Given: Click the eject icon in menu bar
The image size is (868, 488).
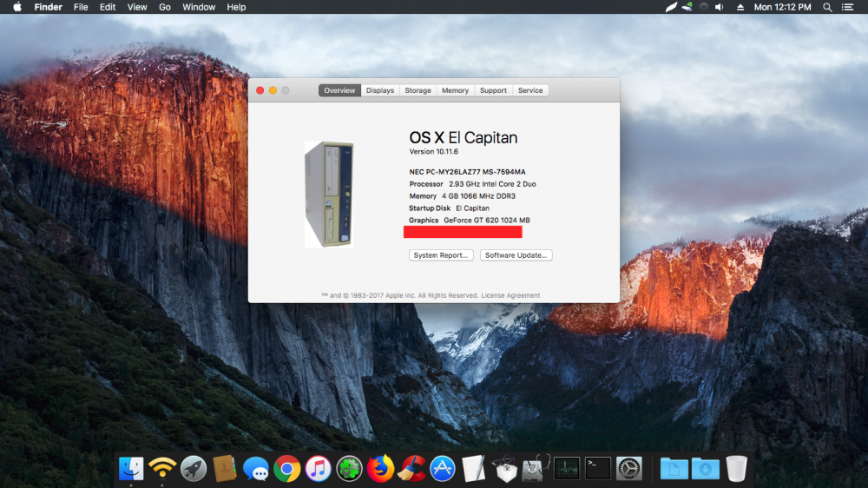Looking at the screenshot, I should (740, 7).
